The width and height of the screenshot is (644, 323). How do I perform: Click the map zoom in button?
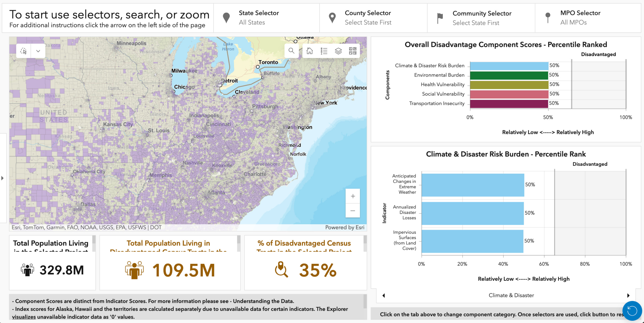[x=353, y=196]
